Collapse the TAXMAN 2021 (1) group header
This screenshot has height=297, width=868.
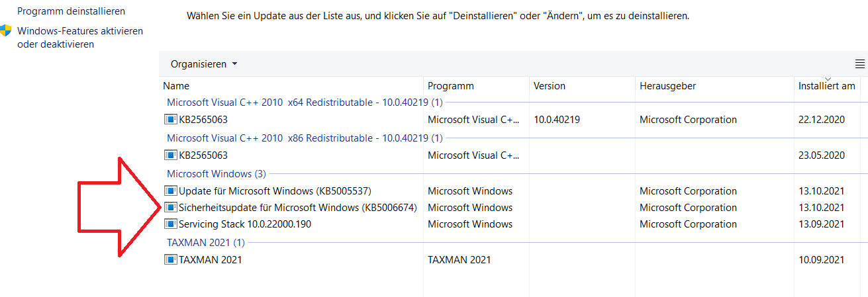click(205, 243)
